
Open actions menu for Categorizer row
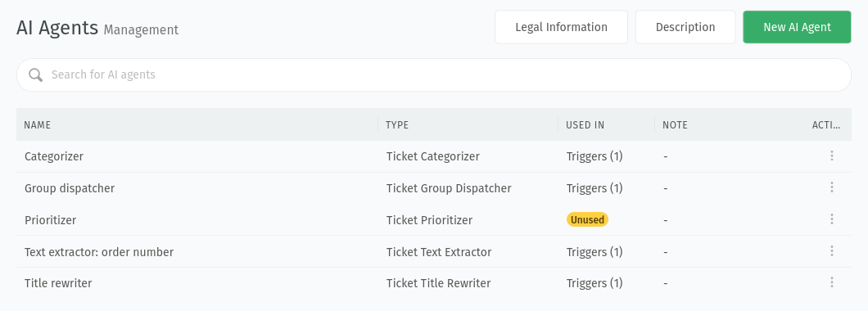click(831, 156)
